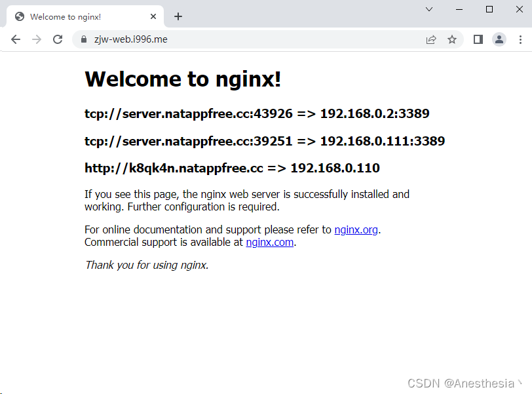This screenshot has width=532, height=394.
Task: Open the Share this page dialog
Action: click(431, 39)
